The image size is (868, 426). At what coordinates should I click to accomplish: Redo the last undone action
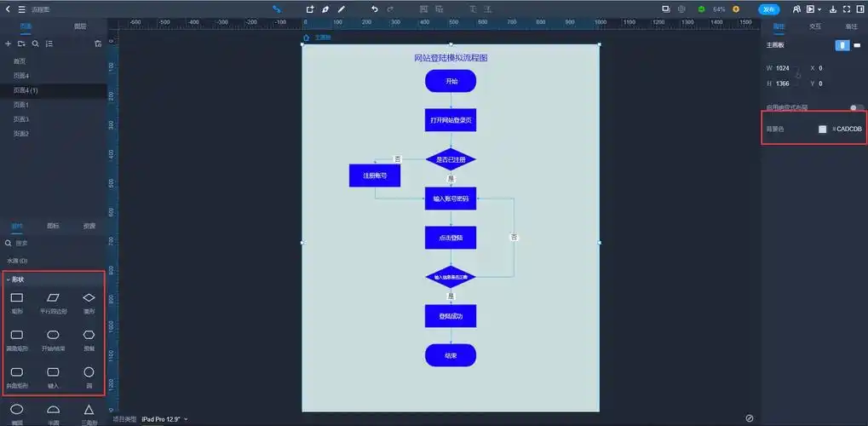point(390,9)
